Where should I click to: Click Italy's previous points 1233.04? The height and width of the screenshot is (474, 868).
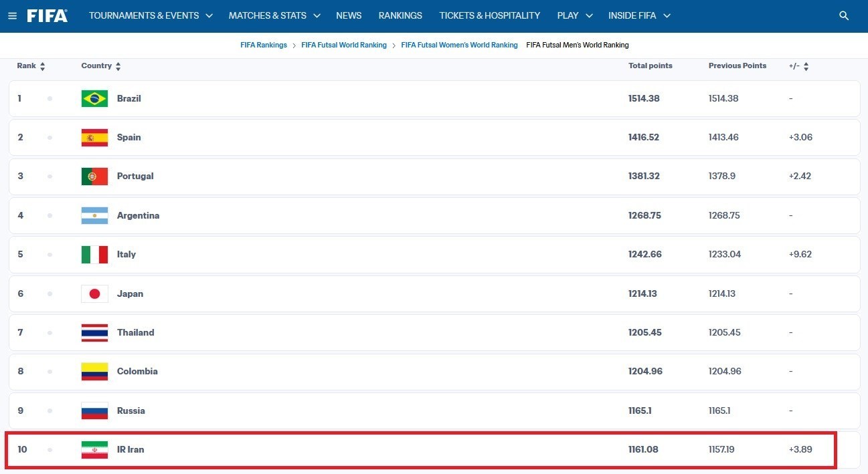coord(725,254)
